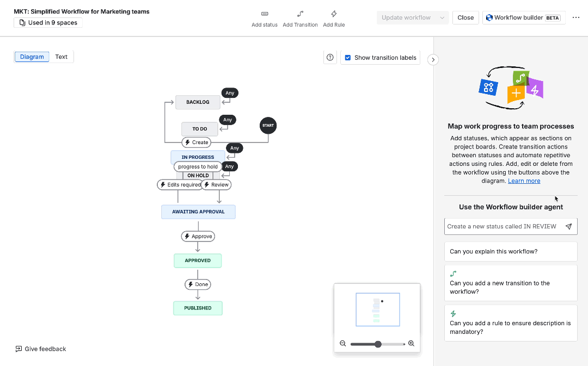This screenshot has width=588, height=366.
Task: Click the Close button
Action: (x=465, y=17)
